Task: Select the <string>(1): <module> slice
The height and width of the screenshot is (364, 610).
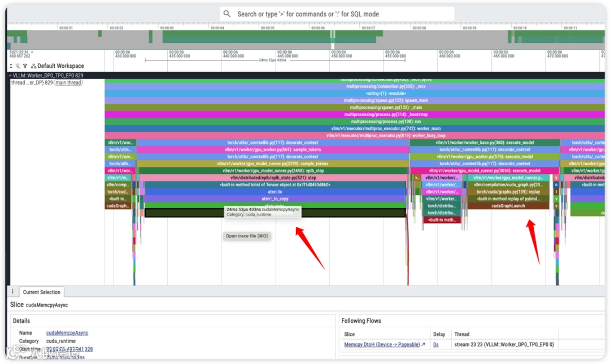Action: (354, 94)
